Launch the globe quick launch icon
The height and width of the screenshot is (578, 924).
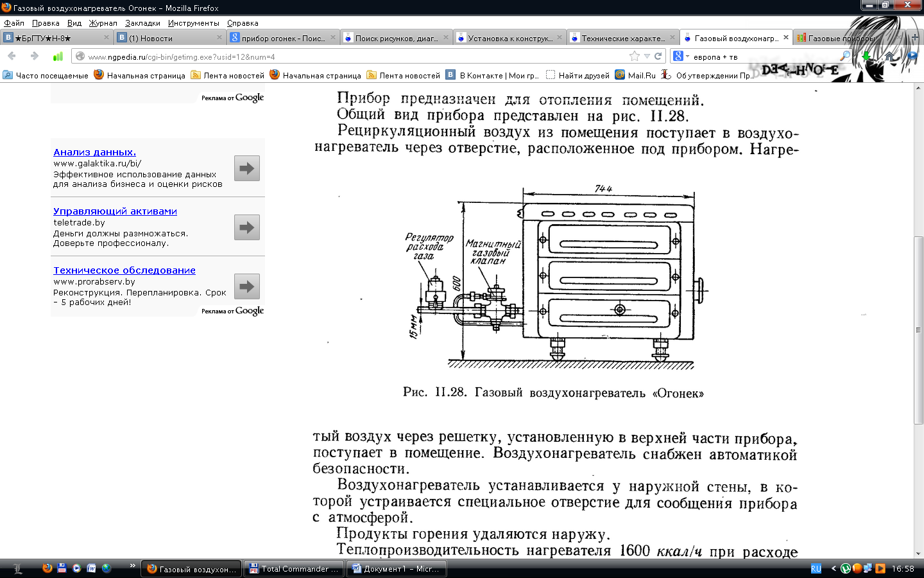click(x=107, y=568)
